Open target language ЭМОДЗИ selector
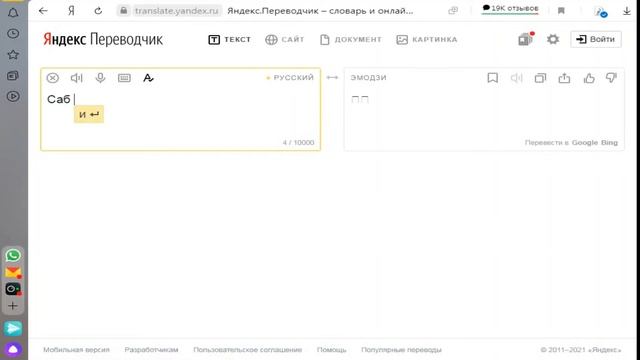The height and width of the screenshot is (360, 640). 369,78
